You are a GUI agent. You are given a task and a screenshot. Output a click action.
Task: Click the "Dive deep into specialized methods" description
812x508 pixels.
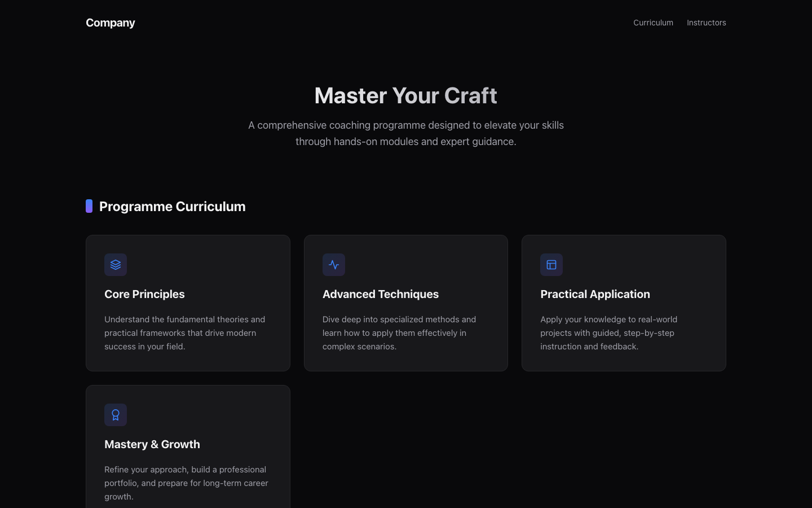point(399,333)
